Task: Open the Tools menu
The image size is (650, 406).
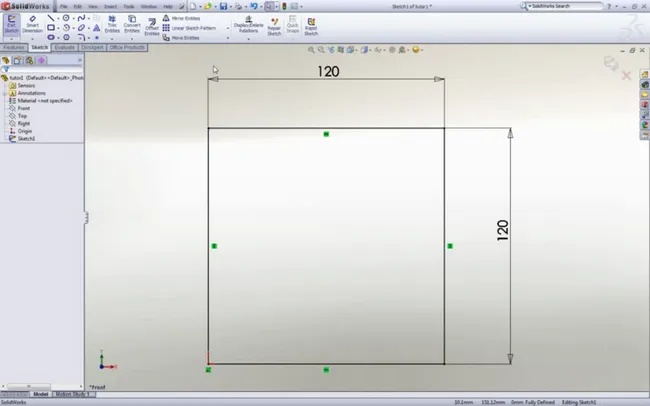Action: 129,7
